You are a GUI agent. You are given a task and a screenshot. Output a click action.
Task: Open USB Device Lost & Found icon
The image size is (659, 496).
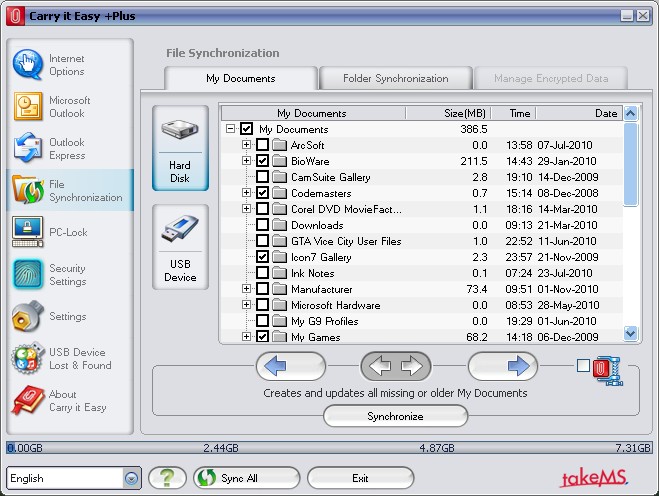click(x=28, y=358)
